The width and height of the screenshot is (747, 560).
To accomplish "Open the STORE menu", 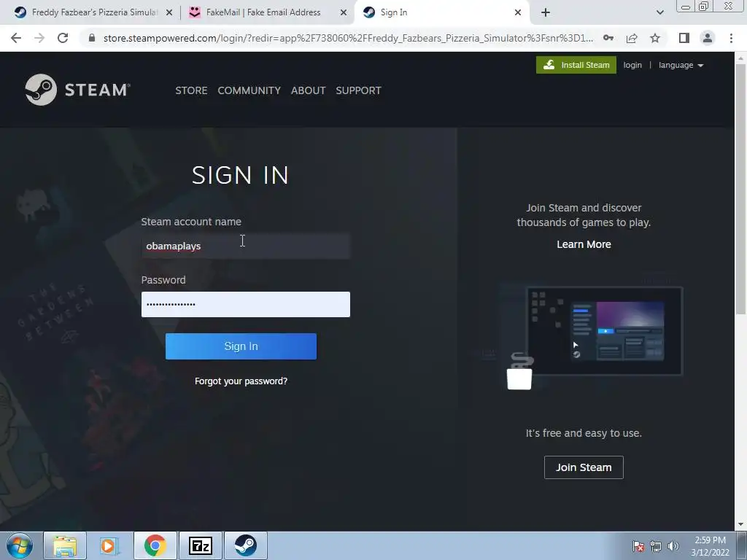I will coord(191,90).
